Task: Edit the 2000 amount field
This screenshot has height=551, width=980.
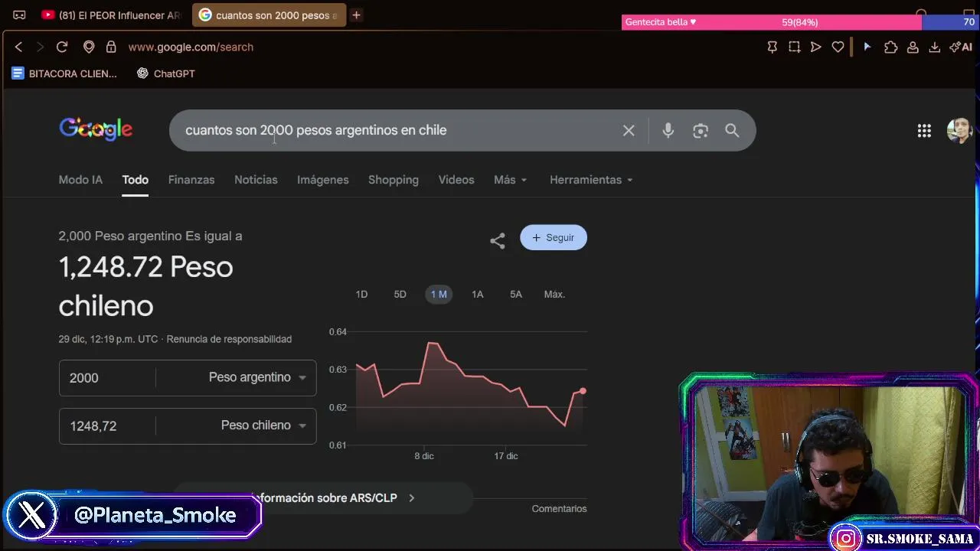Action: click(107, 378)
